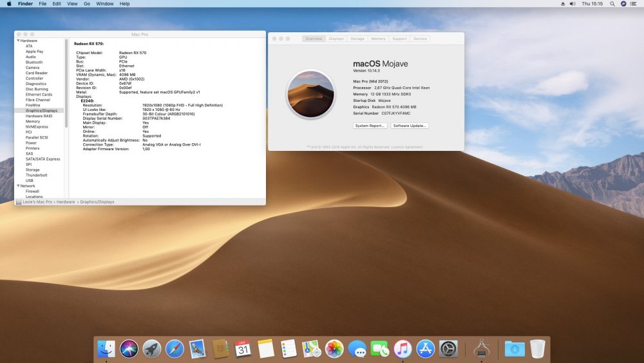Click the sidebar scrollbar in Mac Pro window
The image size is (644, 363).
[66, 84]
